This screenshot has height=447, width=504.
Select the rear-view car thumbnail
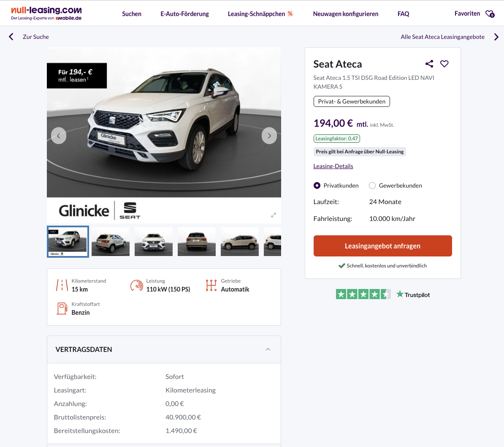coord(197,242)
